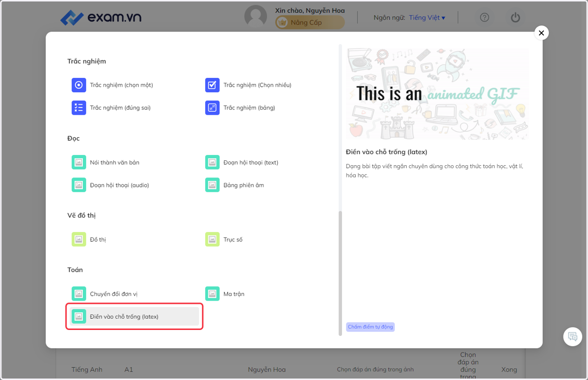Click the animated GIF preview image
Viewport: 588px width, 380px height.
tap(438, 94)
